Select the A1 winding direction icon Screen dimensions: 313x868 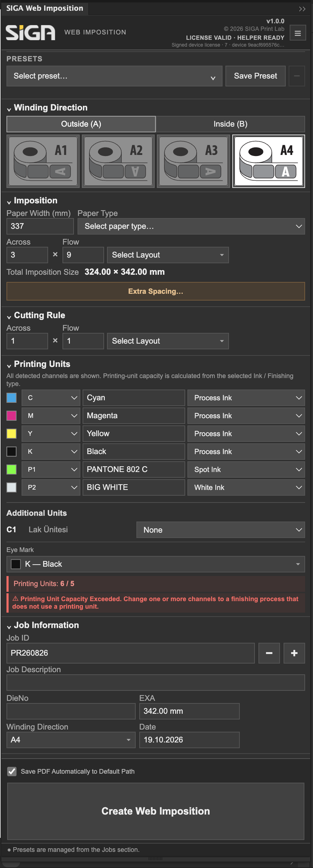[43, 161]
